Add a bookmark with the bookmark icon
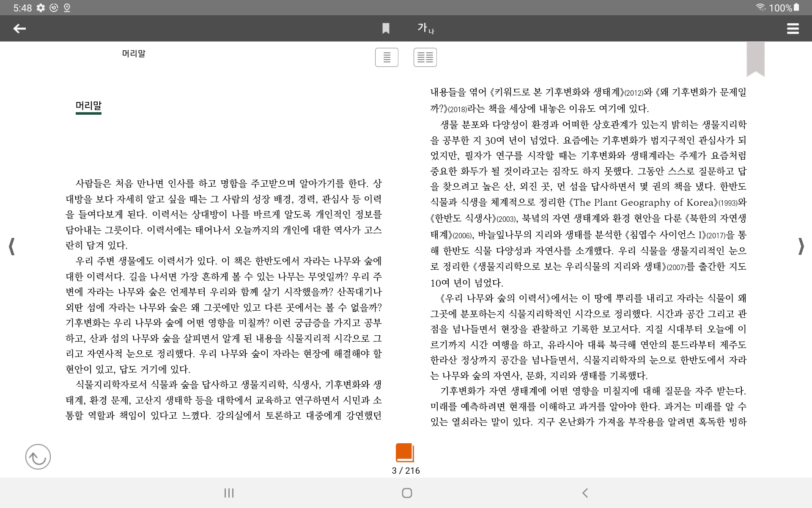 (386, 28)
